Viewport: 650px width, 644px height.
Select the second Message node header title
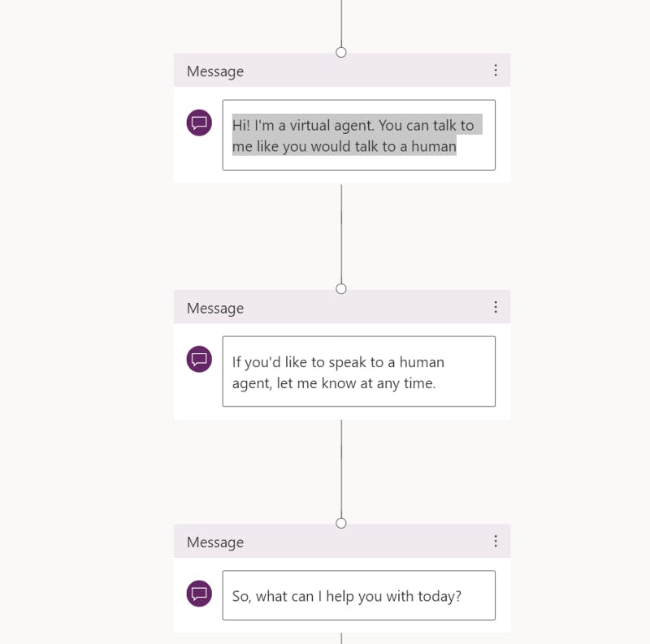(x=215, y=309)
